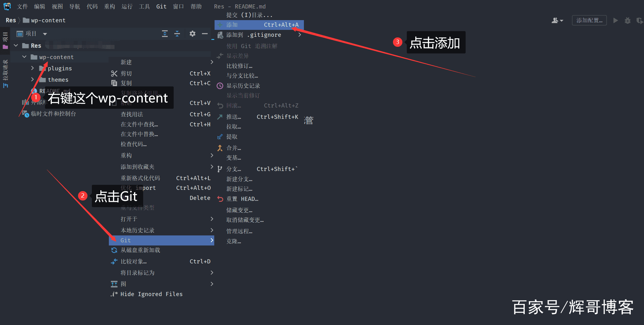The image size is (644, 325).
Task: Select 显示历史记录 in Git submenu
Action: [x=243, y=86]
